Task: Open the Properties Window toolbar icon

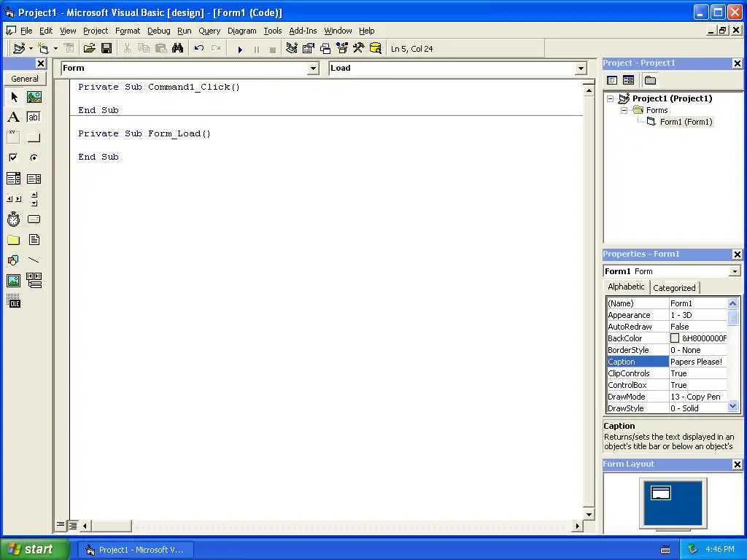Action: click(x=309, y=49)
